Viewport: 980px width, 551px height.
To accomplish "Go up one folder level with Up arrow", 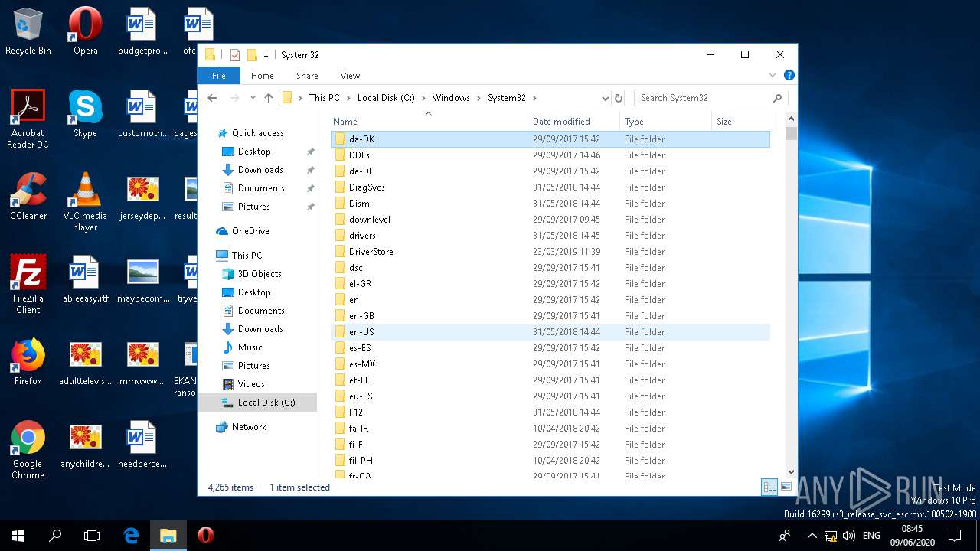I will [x=269, y=98].
